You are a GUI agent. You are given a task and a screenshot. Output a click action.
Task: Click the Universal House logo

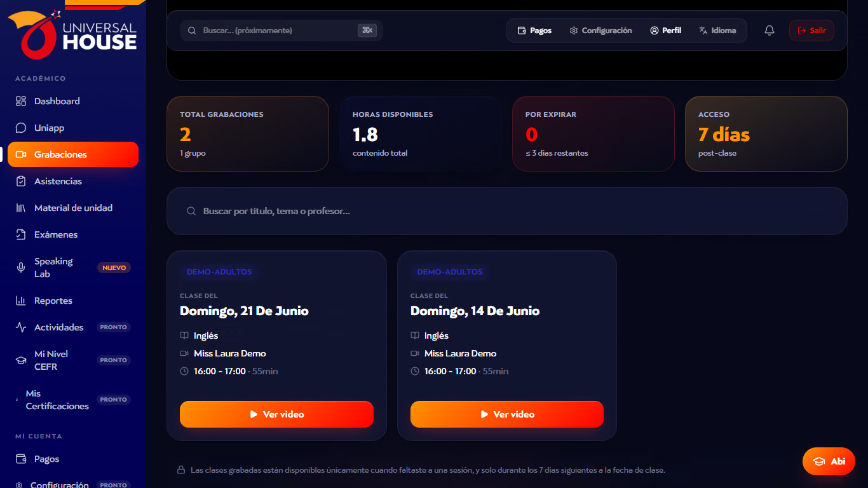pos(72,33)
